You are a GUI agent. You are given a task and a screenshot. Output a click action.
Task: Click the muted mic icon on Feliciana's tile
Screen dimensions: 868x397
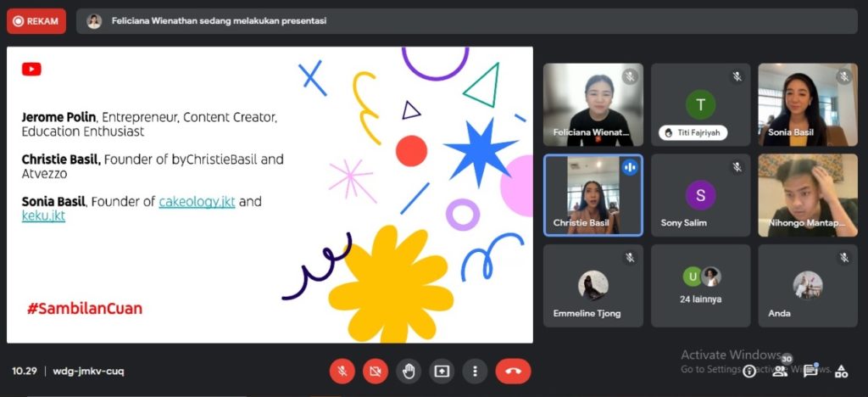coord(630,76)
